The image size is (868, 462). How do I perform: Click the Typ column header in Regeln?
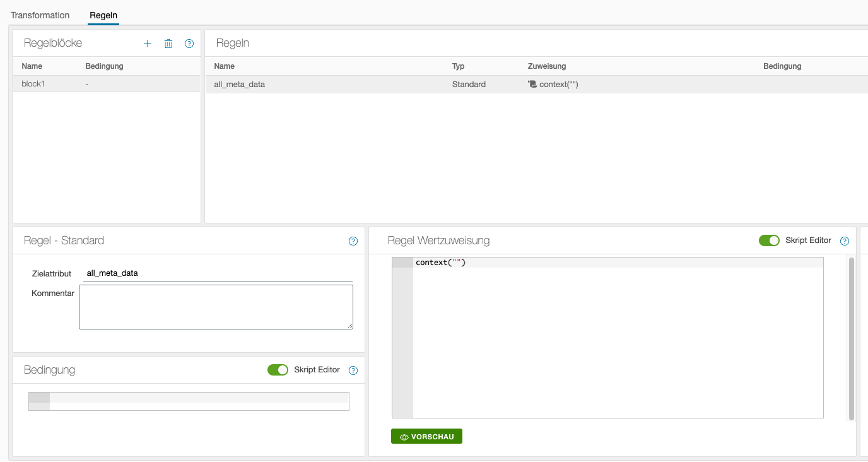[458, 66]
